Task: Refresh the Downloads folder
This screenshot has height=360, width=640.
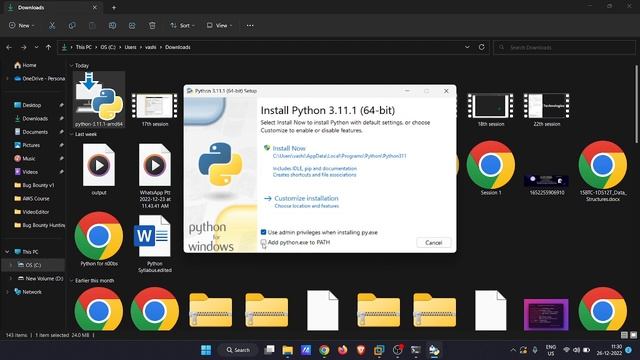Action: (x=482, y=47)
